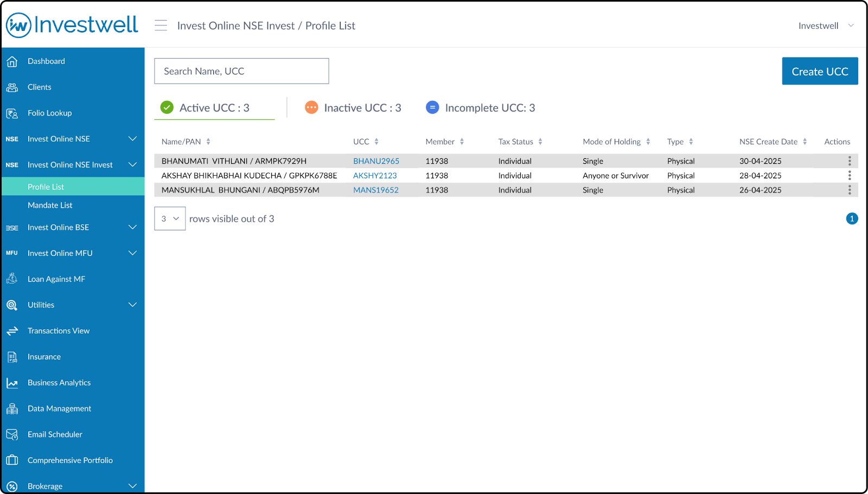Viewport: 868px width, 494px height.
Task: Click date cell 26-04-2025
Action: tap(760, 190)
